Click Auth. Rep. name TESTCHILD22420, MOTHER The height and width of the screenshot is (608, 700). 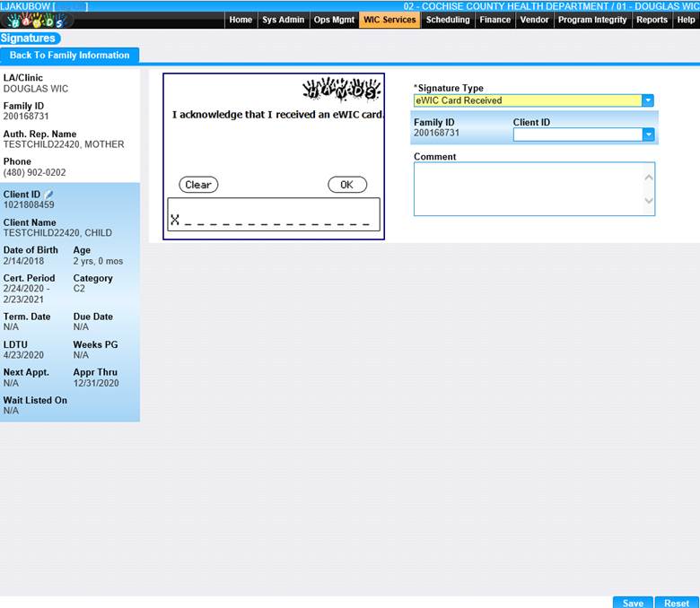click(x=64, y=144)
